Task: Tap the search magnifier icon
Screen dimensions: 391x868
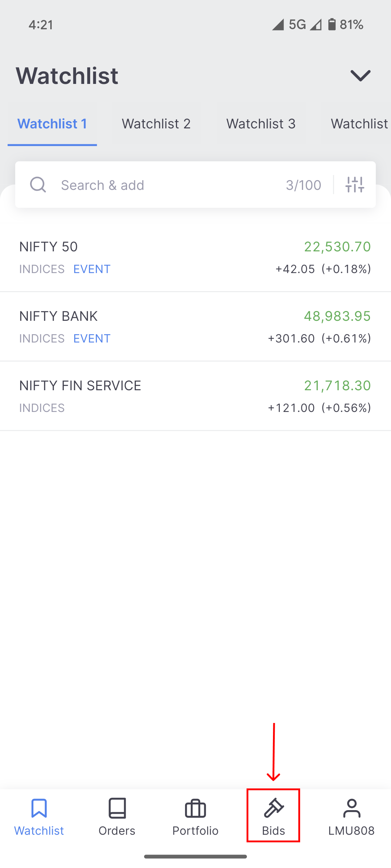Action: (38, 185)
